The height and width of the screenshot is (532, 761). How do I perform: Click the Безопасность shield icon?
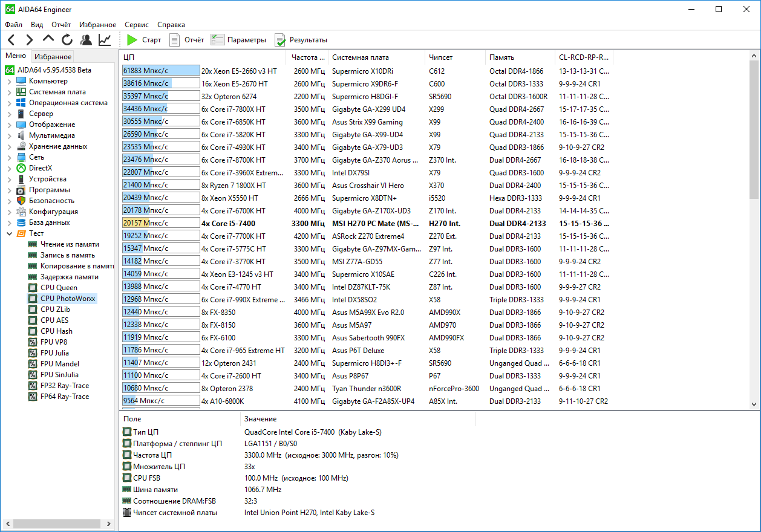pos(21,201)
